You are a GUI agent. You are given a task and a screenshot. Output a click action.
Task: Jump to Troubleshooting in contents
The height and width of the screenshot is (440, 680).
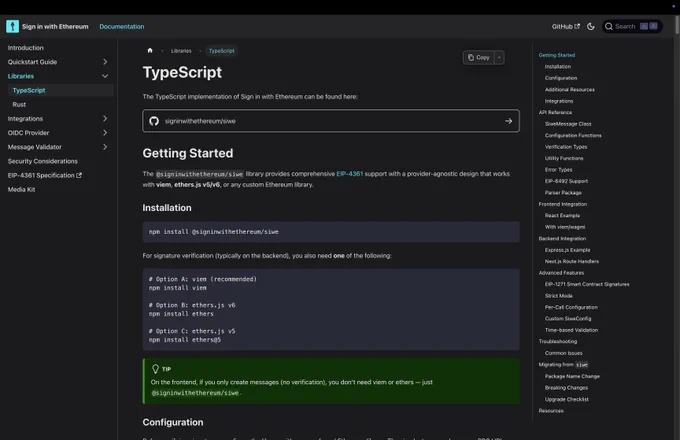(558, 342)
